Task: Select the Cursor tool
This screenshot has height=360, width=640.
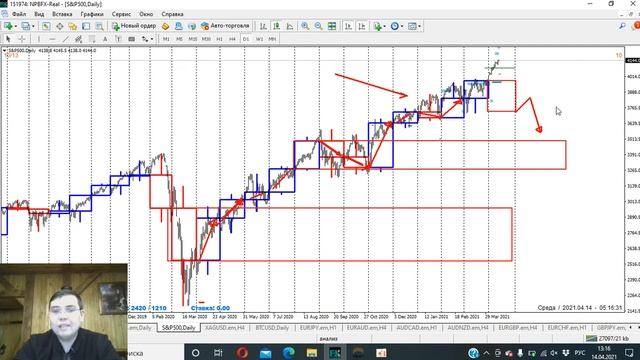Action: point(8,39)
